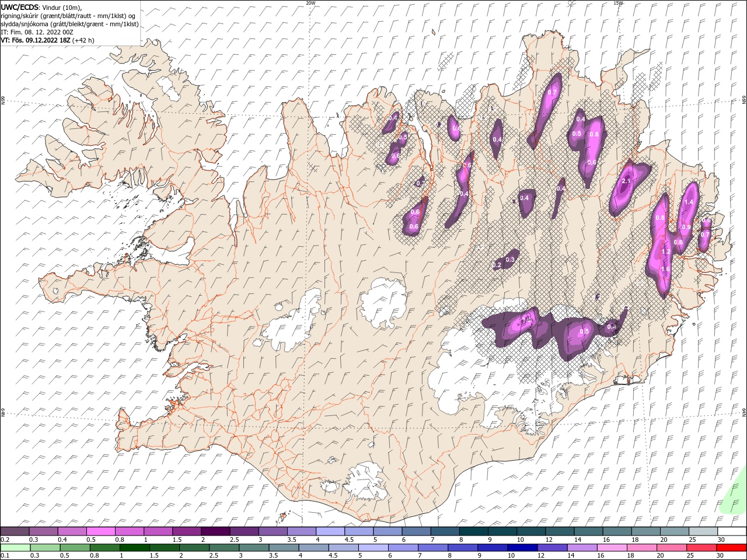Pick the bright pink 0.5–0.8 swatch in upper scale

point(100,531)
